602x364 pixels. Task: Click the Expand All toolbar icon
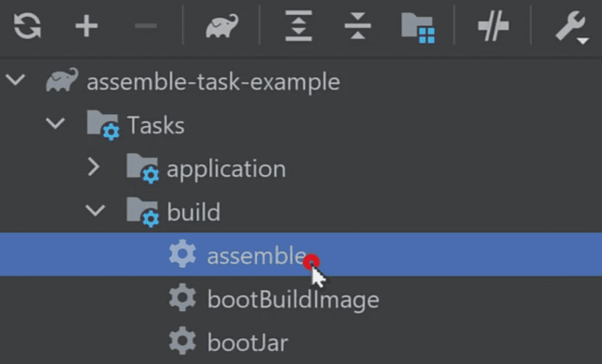[x=299, y=27]
